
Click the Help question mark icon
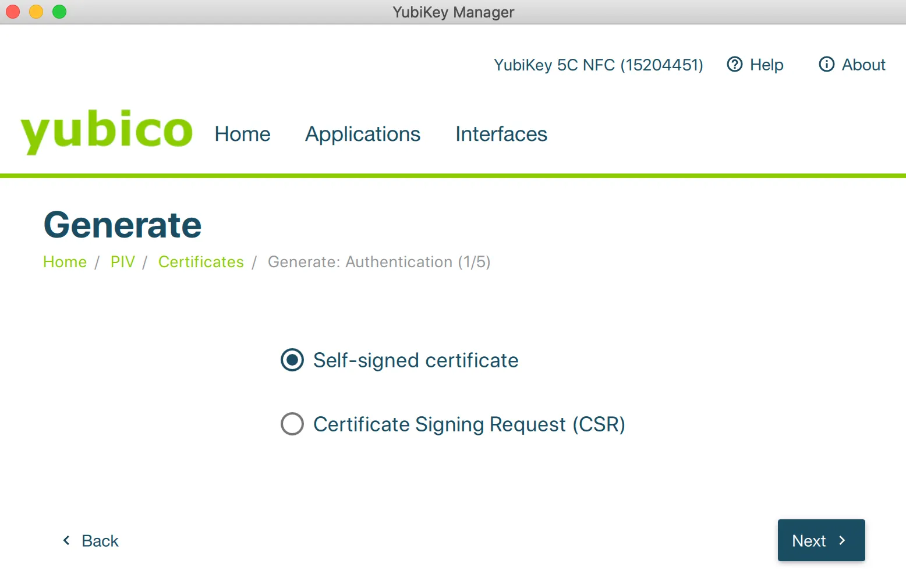coord(735,64)
